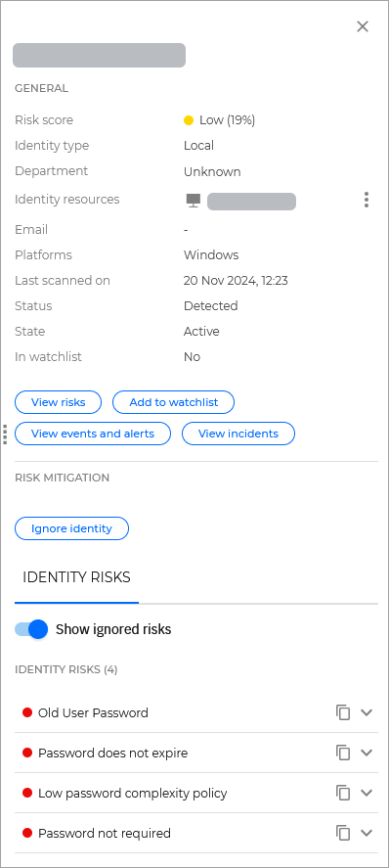The height and width of the screenshot is (868, 389).
Task: Open View events and alerts
Action: [93, 434]
